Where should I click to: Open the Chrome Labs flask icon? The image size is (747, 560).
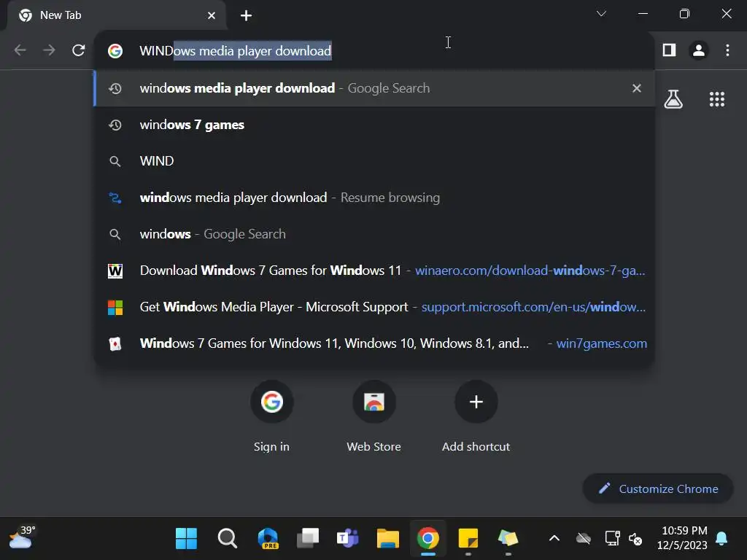673,99
